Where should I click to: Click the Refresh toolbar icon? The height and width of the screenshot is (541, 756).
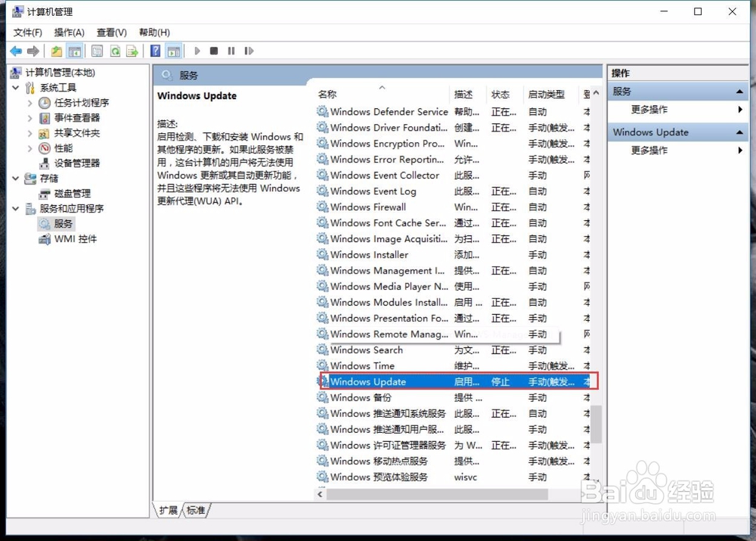click(x=115, y=51)
